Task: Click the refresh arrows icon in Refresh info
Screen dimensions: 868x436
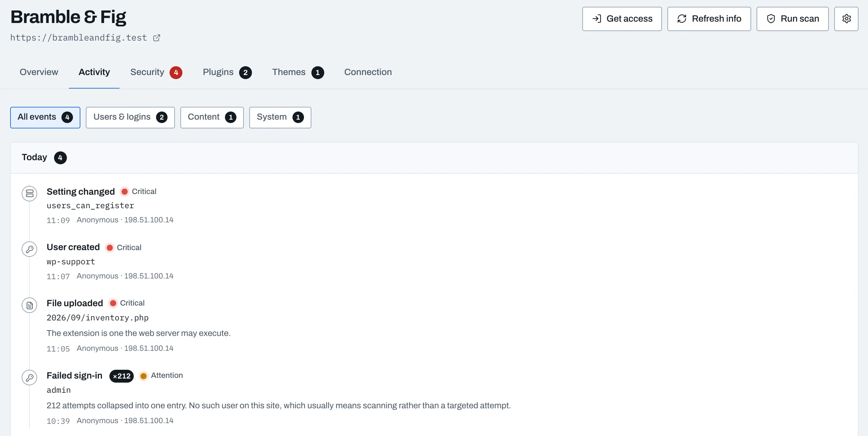Action: (682, 19)
